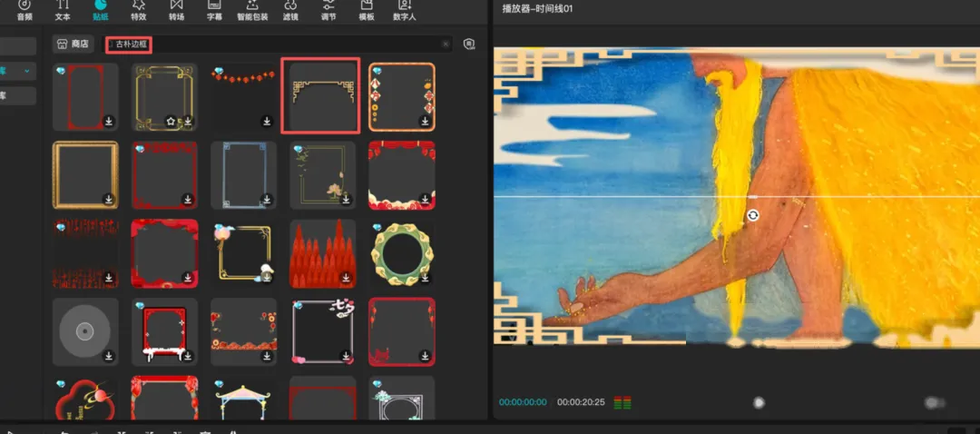Download the gray disc sticker
Viewport: 980px width, 434px height.
pos(109,356)
